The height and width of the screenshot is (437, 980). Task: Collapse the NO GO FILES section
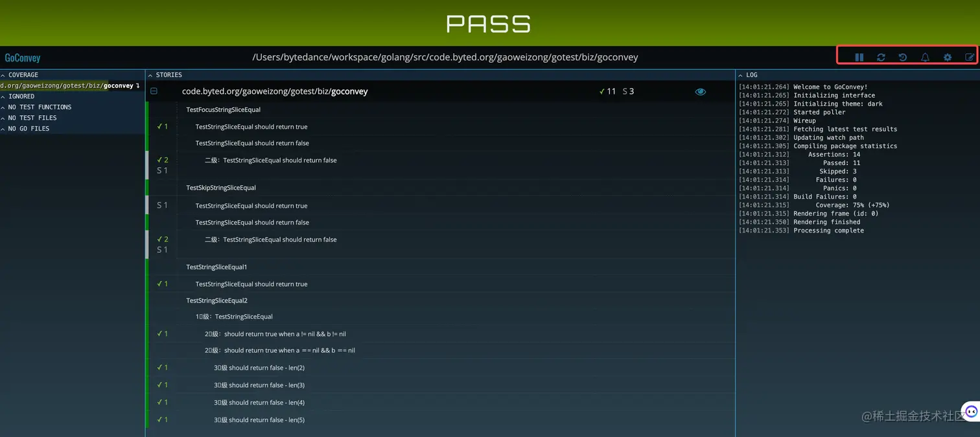tap(73, 128)
